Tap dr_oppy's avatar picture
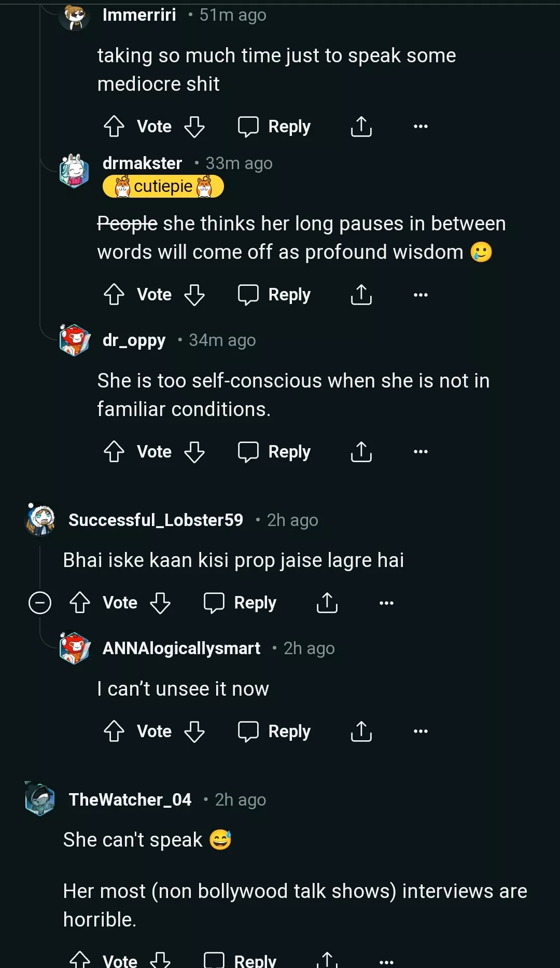 [x=75, y=340]
